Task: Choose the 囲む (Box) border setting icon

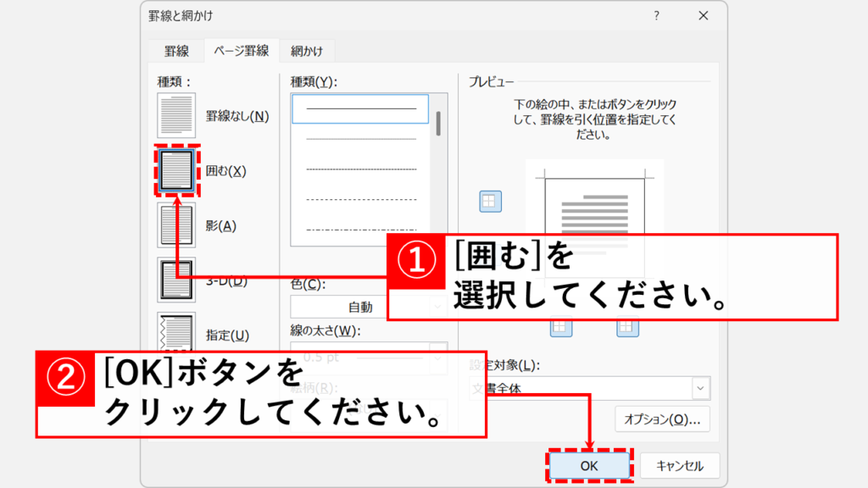Action: tap(176, 170)
